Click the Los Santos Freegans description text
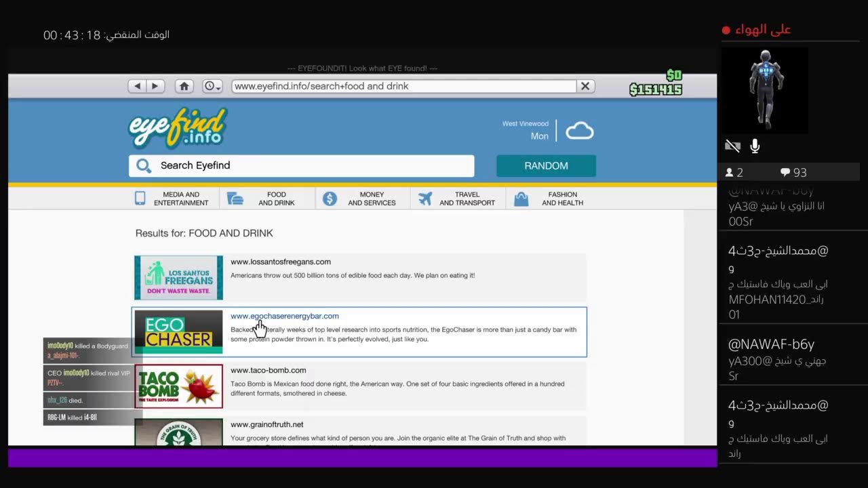This screenshot has width=868, height=488. click(x=353, y=276)
